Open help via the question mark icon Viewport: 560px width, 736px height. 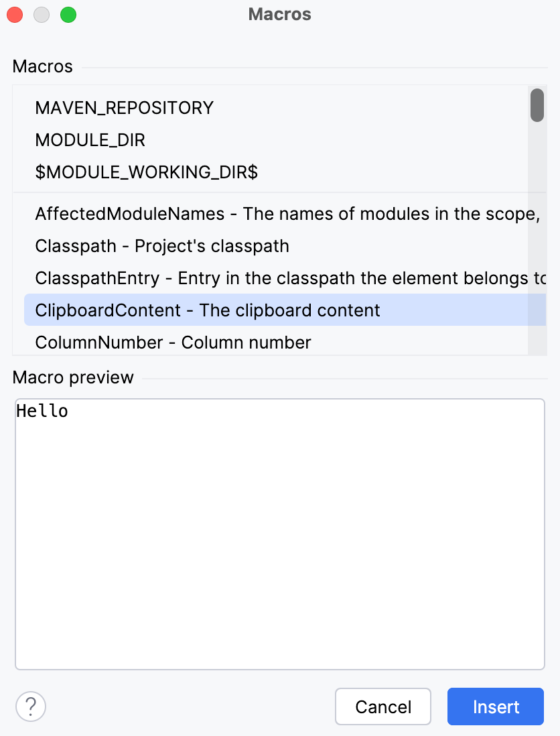pyautogui.click(x=29, y=706)
